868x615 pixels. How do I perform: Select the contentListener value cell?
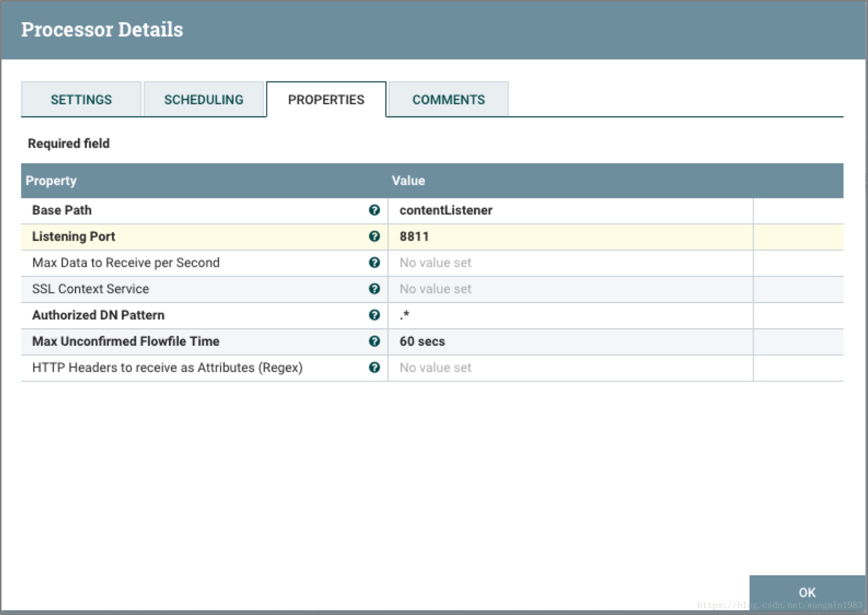570,210
